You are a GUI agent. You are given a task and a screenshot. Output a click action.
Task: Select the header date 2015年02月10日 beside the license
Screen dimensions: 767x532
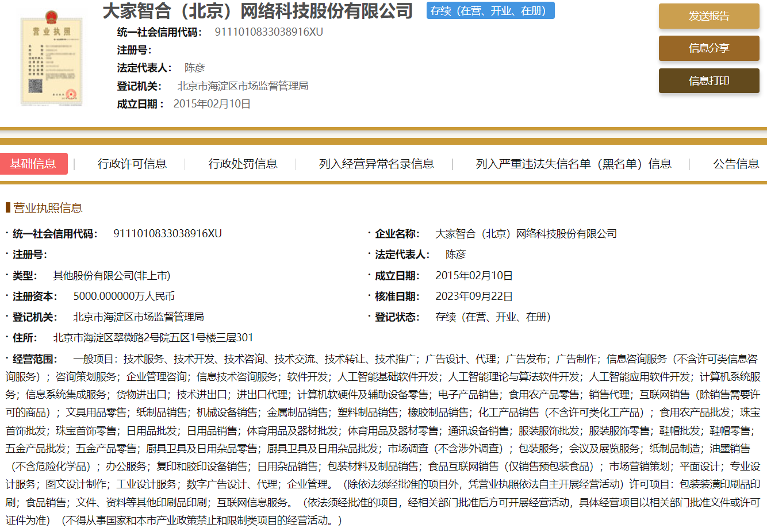(212, 104)
